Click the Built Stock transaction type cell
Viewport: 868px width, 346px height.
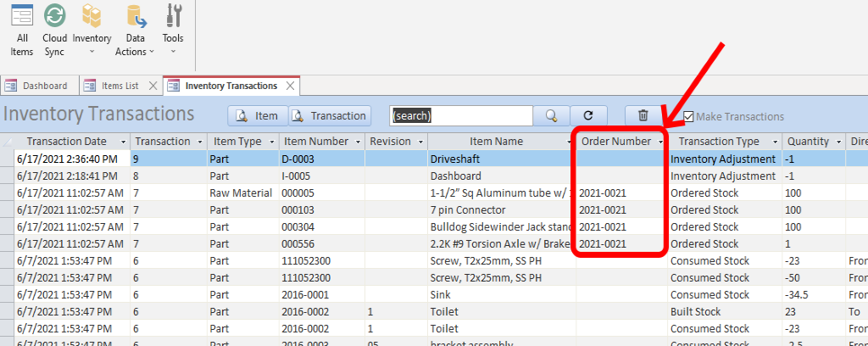(x=724, y=312)
